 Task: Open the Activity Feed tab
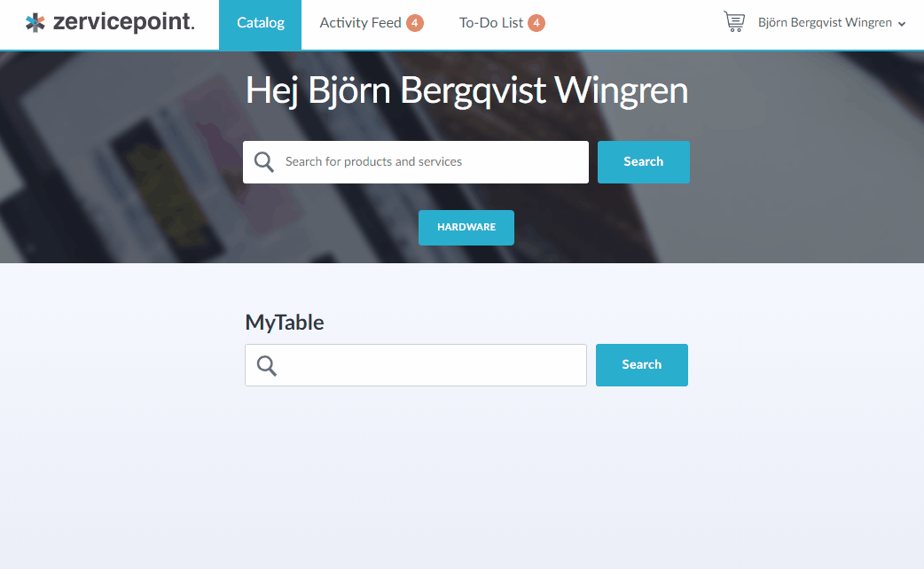[x=362, y=23]
